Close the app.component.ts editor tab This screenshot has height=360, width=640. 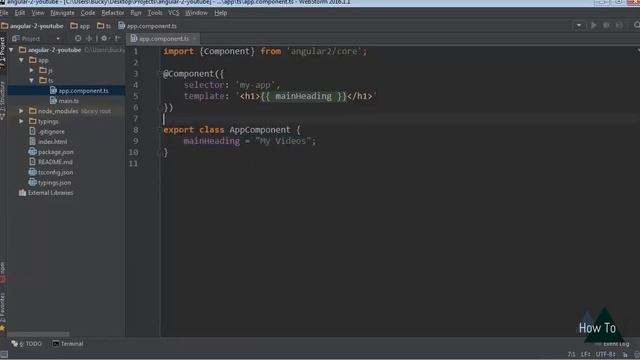click(x=194, y=39)
